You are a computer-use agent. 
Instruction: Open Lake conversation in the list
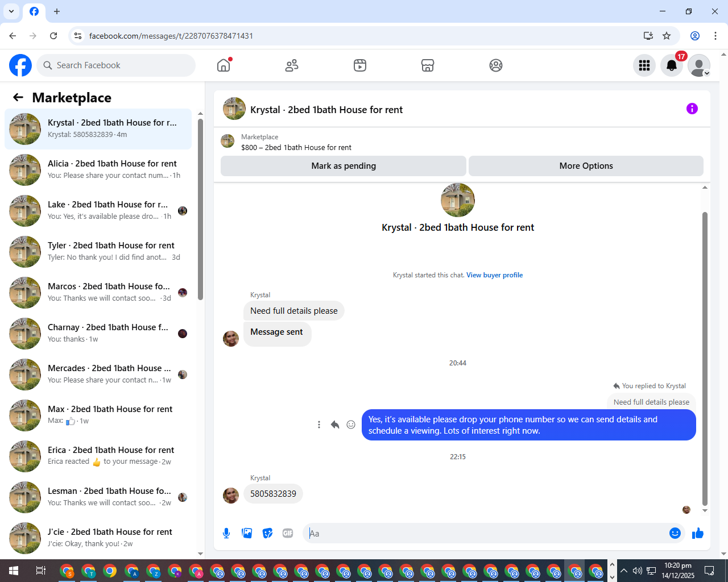[x=98, y=211]
